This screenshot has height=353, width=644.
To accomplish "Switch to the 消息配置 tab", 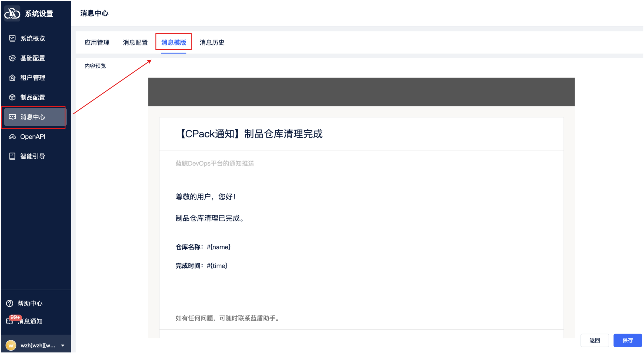I will click(135, 42).
